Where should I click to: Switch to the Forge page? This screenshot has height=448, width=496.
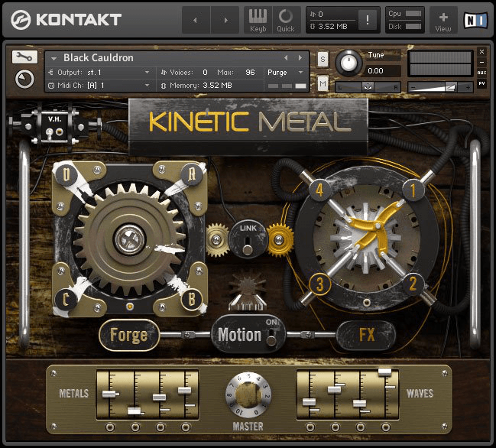click(x=128, y=335)
